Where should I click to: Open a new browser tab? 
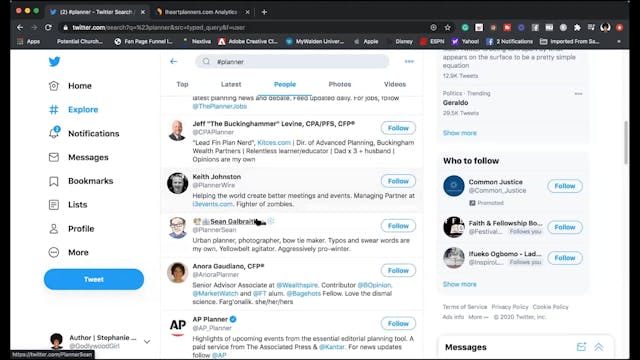264,12
